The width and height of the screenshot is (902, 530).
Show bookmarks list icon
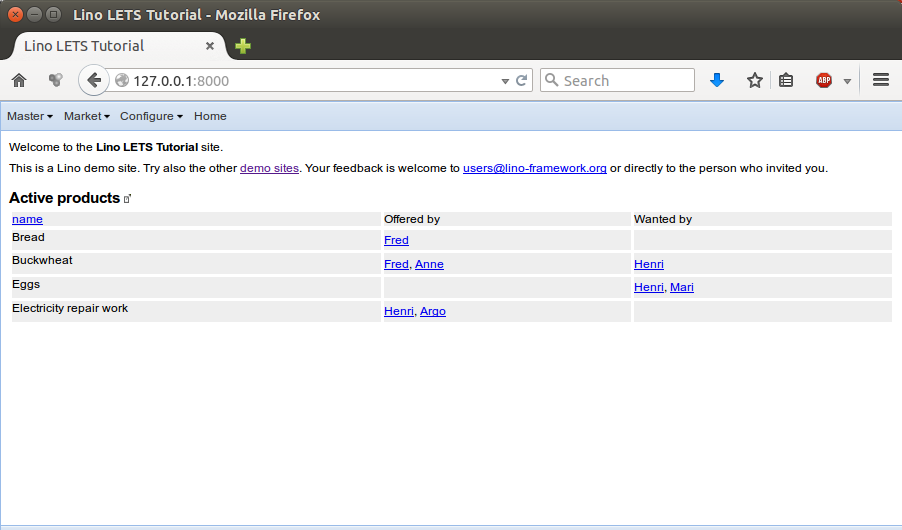click(x=786, y=81)
